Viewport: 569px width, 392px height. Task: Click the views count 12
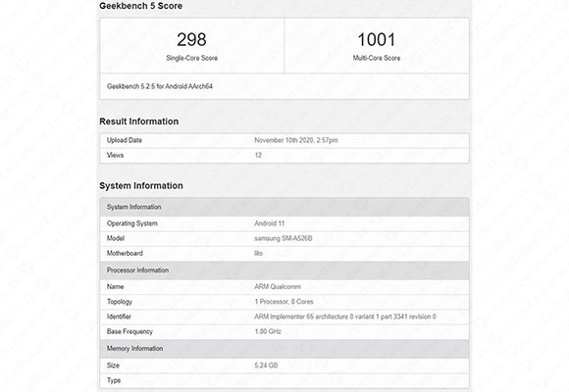[258, 155]
